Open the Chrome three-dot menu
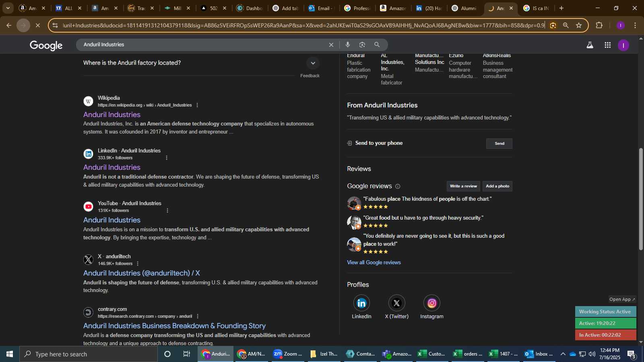The height and width of the screenshot is (362, 644). coord(635,25)
